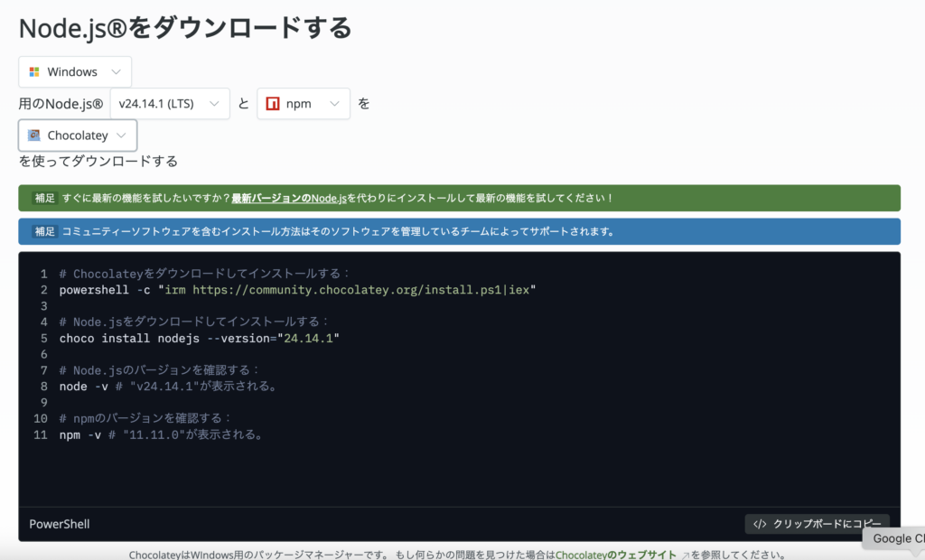This screenshot has width=925, height=560.
Task: Open the Chocolatey install method dropdown chevron
Action: (x=121, y=135)
